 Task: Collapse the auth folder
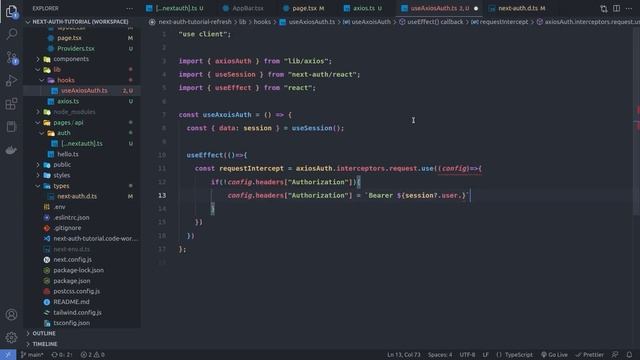click(82, 133)
